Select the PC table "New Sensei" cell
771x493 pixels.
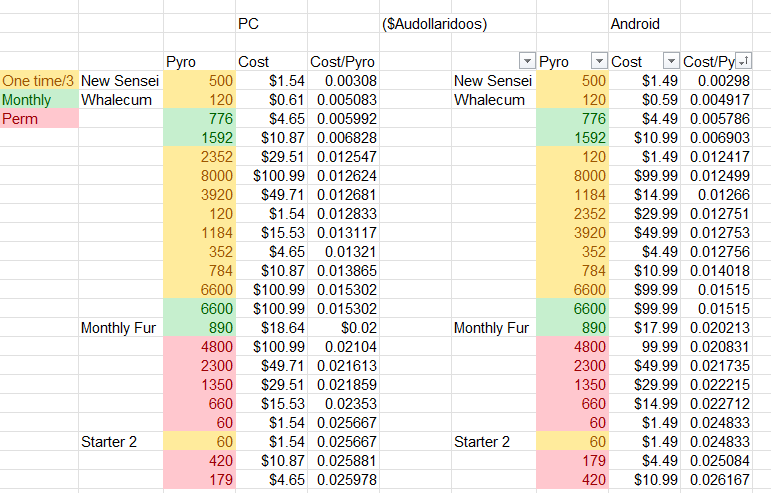point(120,81)
